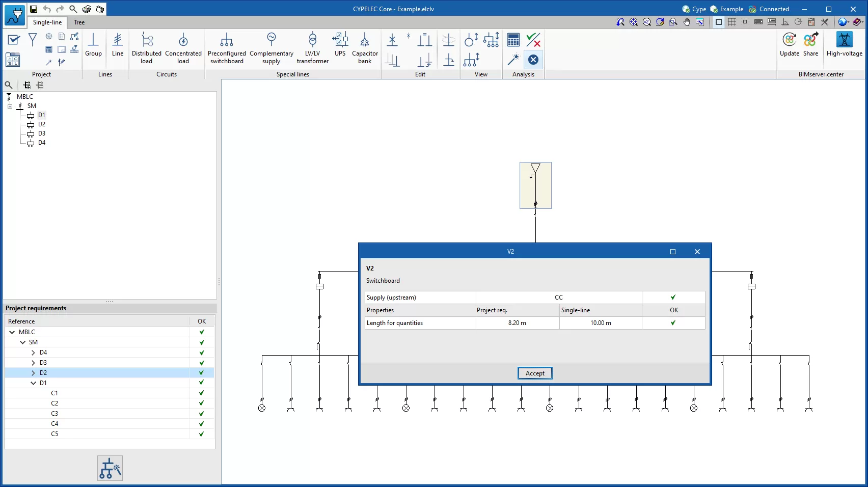Switch to the Single-line tab
Screen dimensions: 868x487
pos(47,22)
